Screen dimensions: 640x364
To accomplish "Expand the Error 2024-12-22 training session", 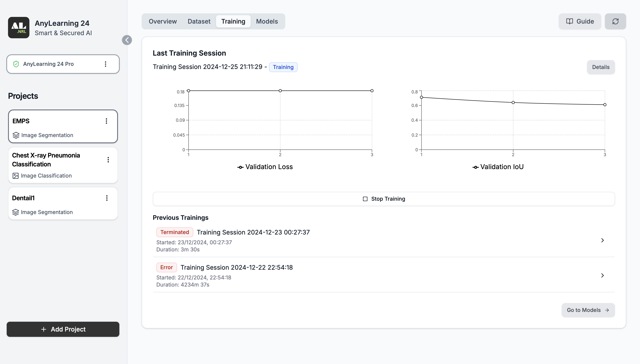I will click(x=602, y=275).
